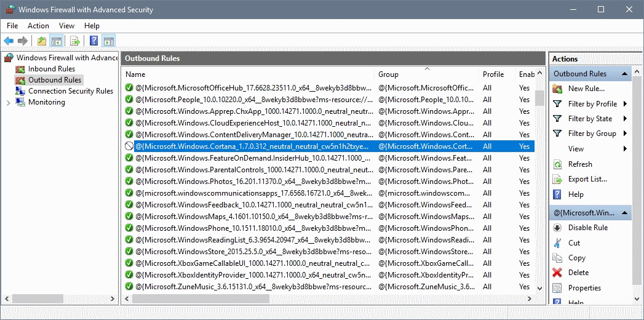Open the View submenu arrow in Actions
Viewport: 644px width, 320px height.
pos(626,149)
